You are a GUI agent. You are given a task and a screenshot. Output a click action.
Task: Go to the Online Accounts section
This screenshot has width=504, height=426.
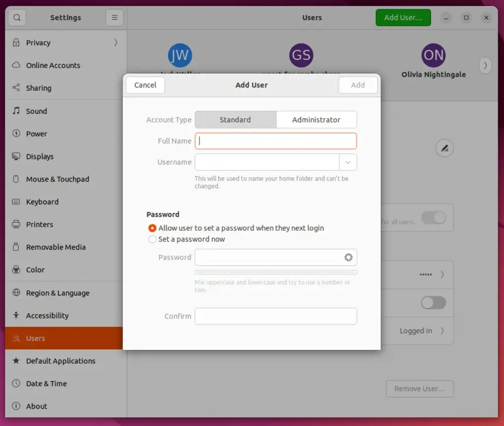53,66
